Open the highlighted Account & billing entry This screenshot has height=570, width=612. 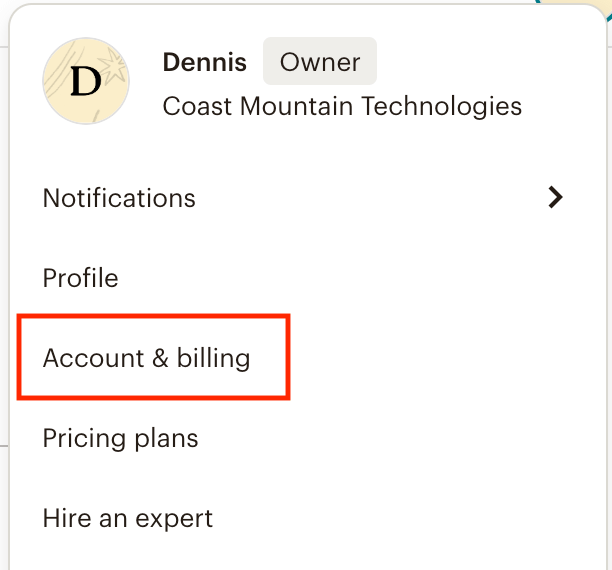(x=146, y=358)
